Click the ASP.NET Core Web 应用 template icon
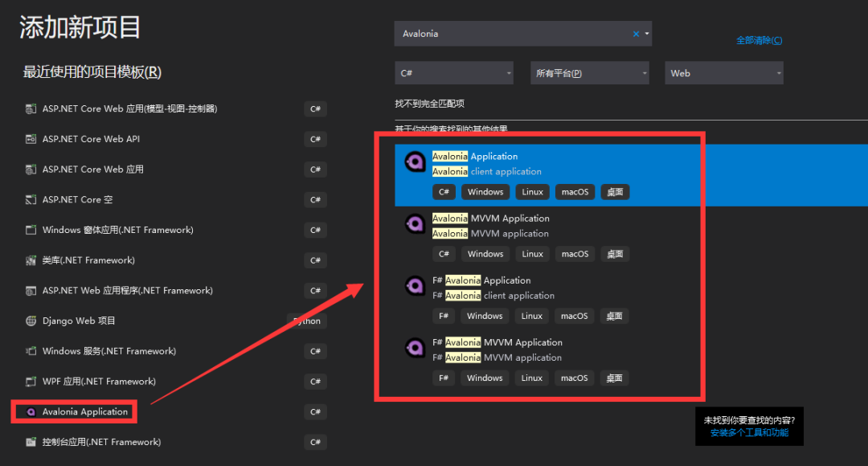868x466 pixels. click(31, 170)
